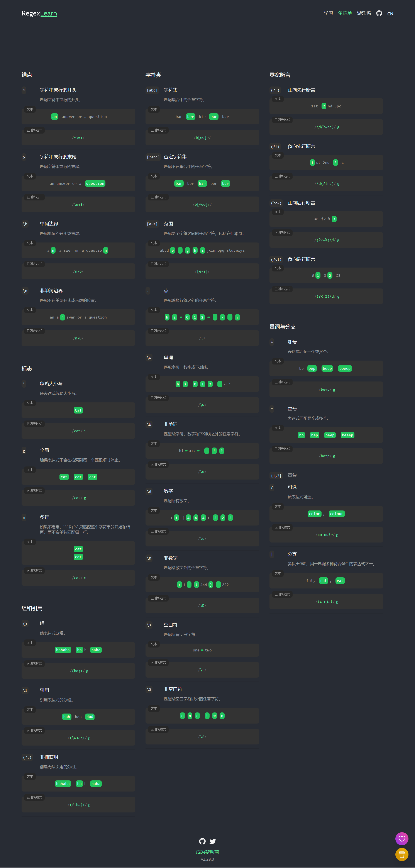Click the v2.29.0 version text
Image resolution: width=415 pixels, height=868 pixels.
[207, 859]
